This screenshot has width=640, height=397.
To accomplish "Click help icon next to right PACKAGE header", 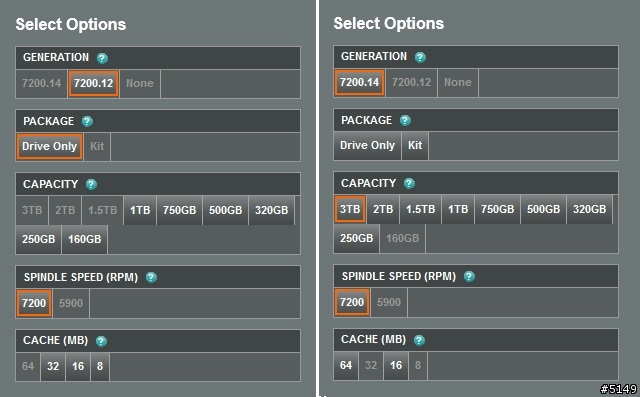I will pos(405,121).
